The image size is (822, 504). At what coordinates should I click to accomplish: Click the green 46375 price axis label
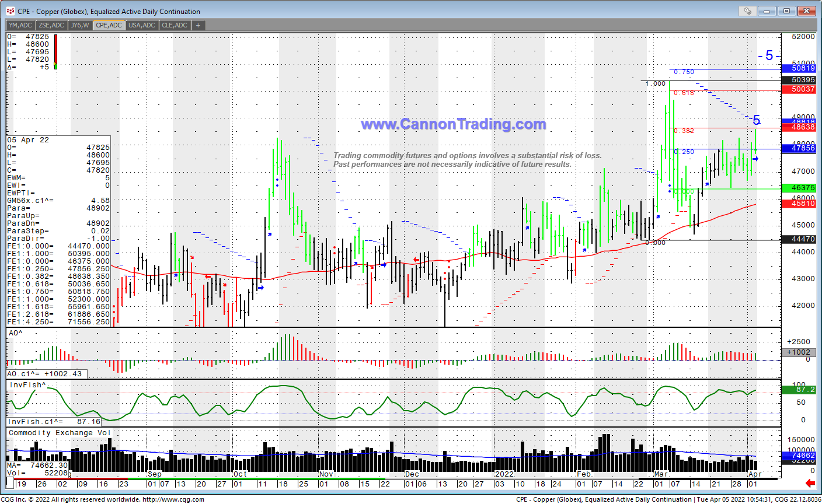803,188
